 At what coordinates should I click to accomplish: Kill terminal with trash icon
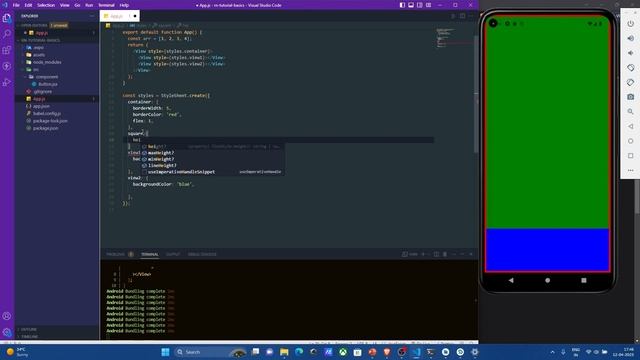[x=445, y=254]
